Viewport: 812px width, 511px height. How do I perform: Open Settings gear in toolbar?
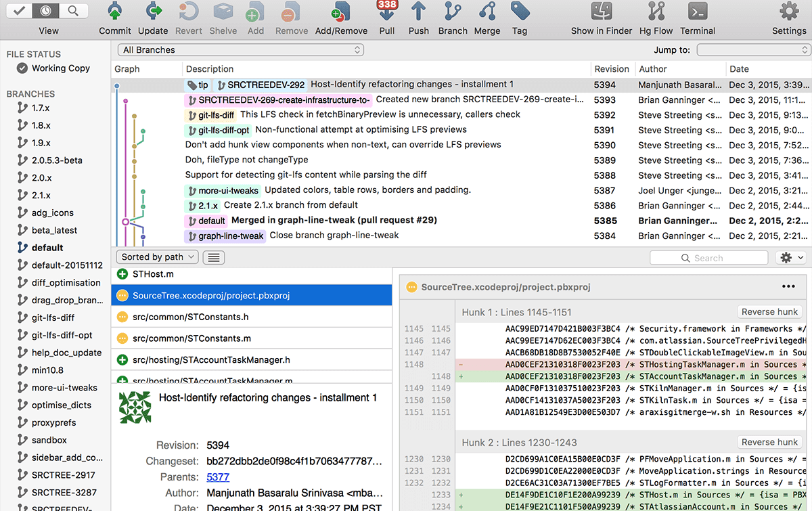(x=789, y=12)
